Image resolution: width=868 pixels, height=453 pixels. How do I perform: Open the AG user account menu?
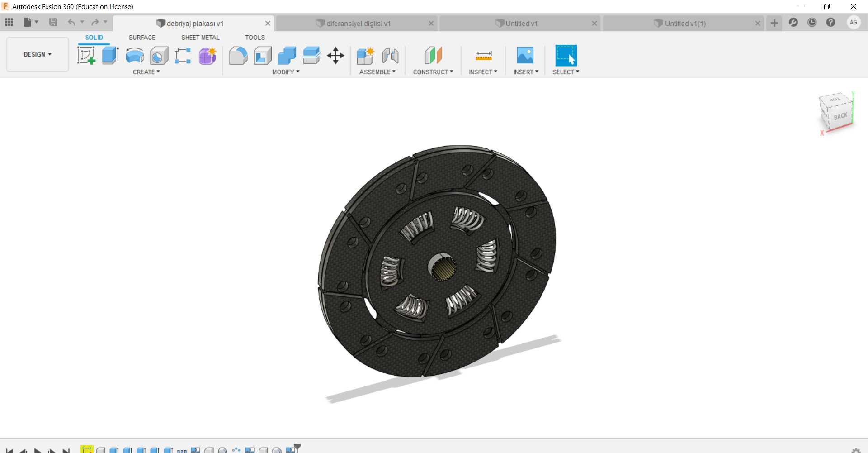tap(854, 22)
